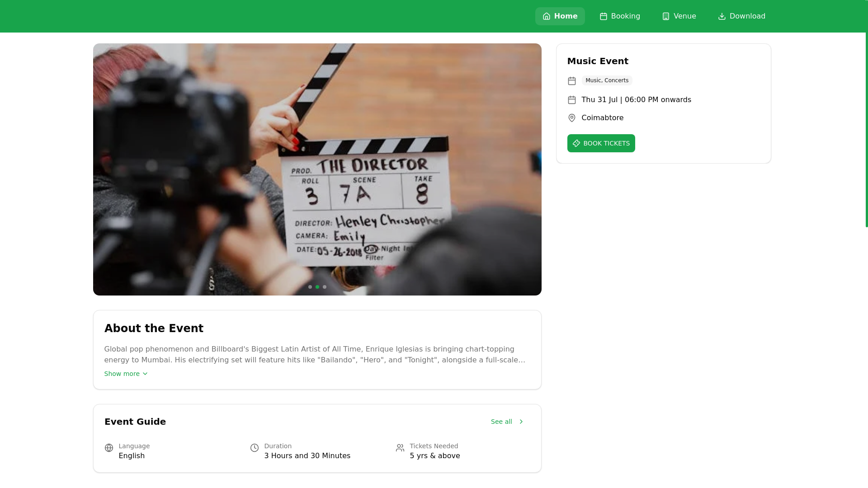The width and height of the screenshot is (868, 488).
Task: Click the calendar icon beside Thu 31 Jul
Action: (572, 100)
